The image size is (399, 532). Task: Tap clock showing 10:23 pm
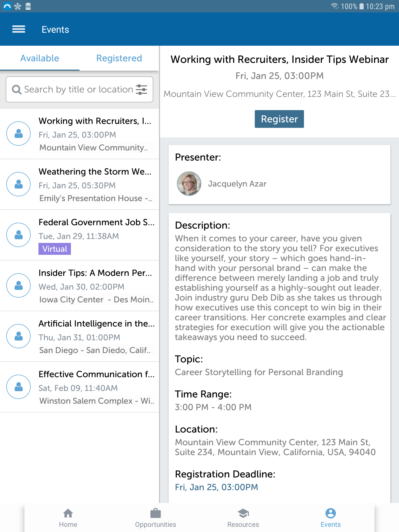pyautogui.click(x=380, y=6)
